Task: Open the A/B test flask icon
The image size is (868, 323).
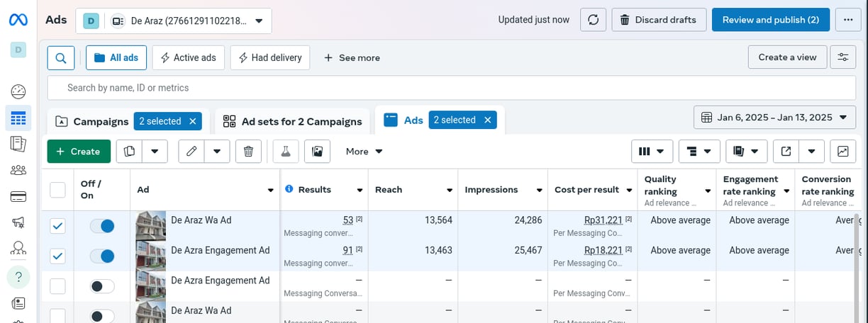Action: [x=286, y=151]
